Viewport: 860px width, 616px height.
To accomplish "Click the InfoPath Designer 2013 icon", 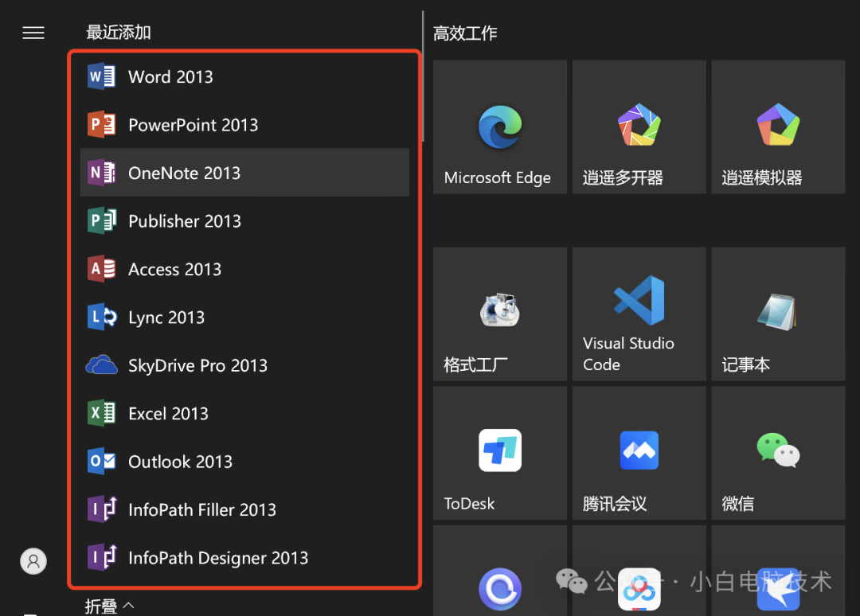I will (x=102, y=557).
